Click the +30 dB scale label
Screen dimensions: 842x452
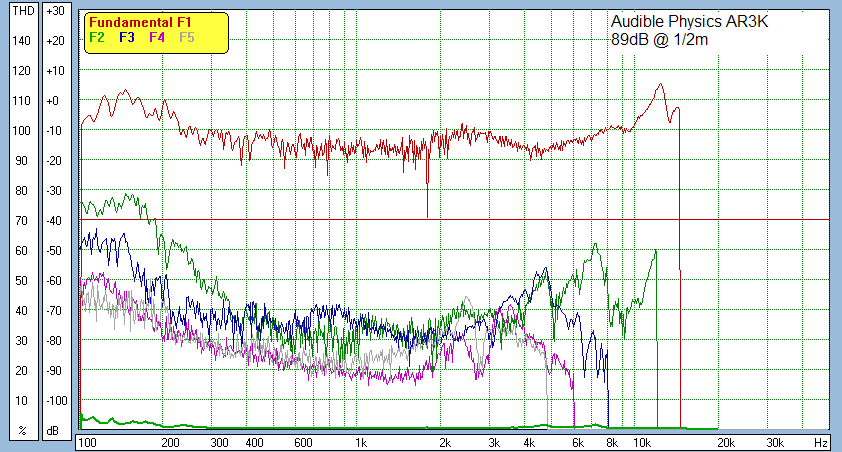tap(55, 11)
